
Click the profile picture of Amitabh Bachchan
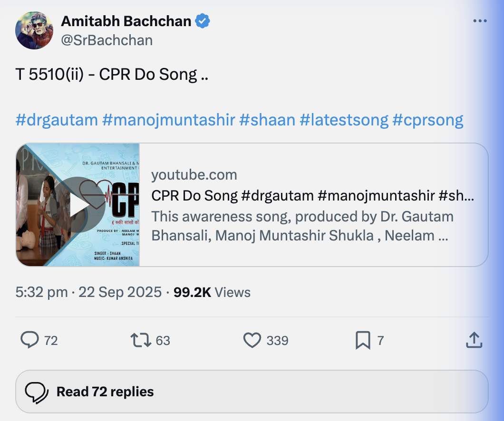point(34,30)
